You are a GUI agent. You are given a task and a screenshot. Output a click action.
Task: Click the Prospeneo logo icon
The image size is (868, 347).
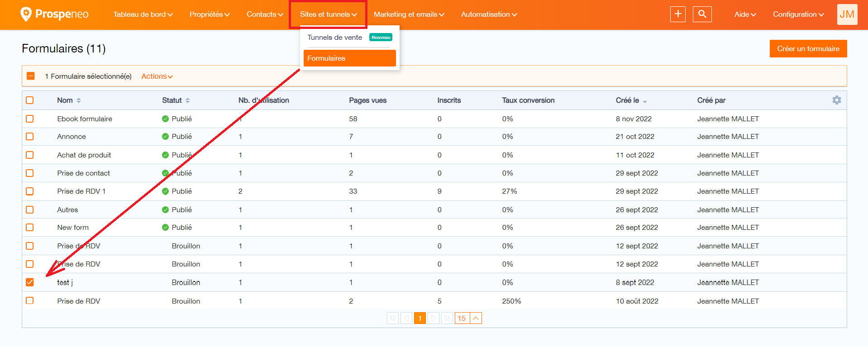[26, 14]
